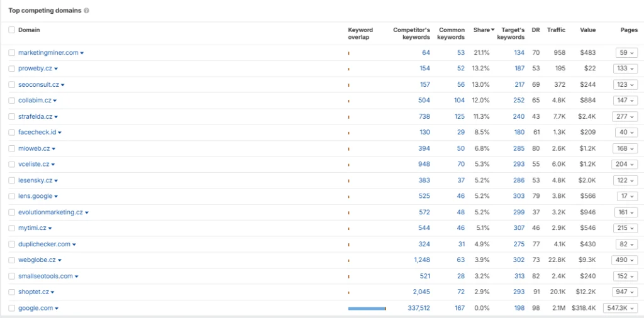Click competitor's keywords 337,512 for google.com

click(419, 308)
